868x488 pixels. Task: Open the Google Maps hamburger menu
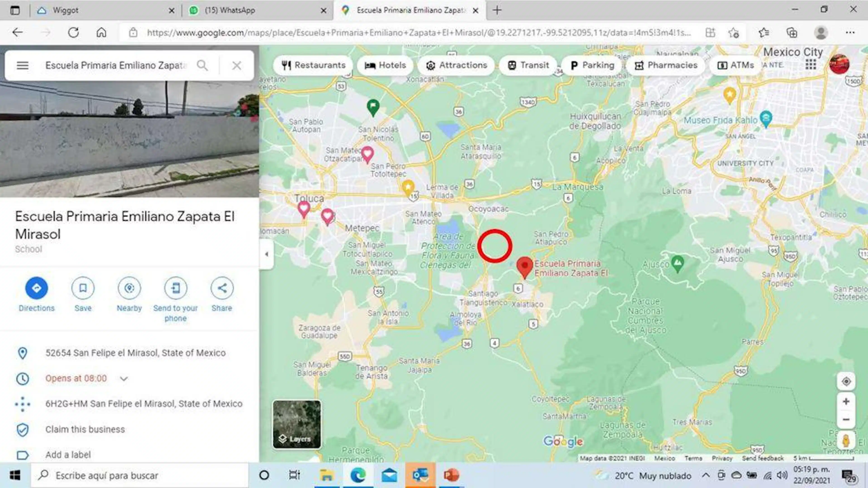tap(23, 65)
